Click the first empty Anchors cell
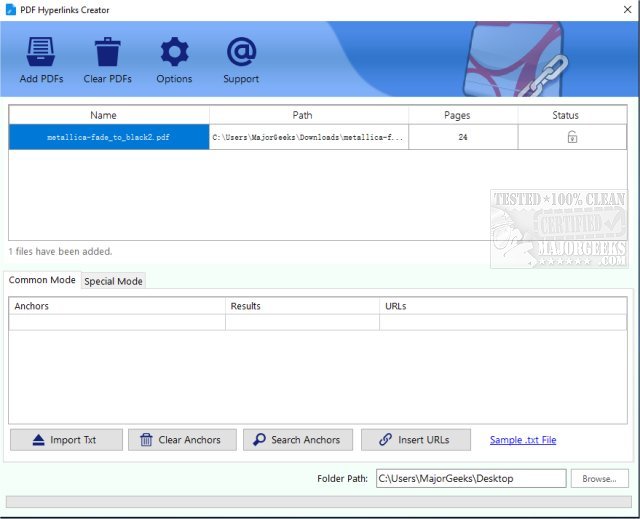 117,322
